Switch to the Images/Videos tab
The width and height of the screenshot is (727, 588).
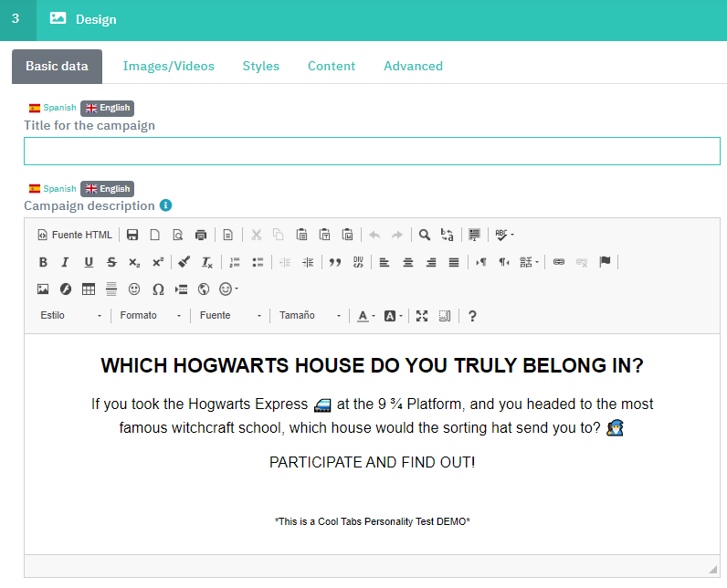point(169,67)
